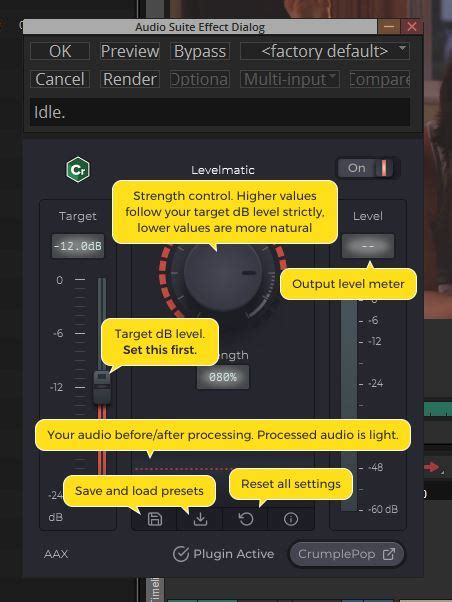Expand the Multi-input dropdown
Image resolution: width=452 pixels, height=602 pixels.
point(290,79)
